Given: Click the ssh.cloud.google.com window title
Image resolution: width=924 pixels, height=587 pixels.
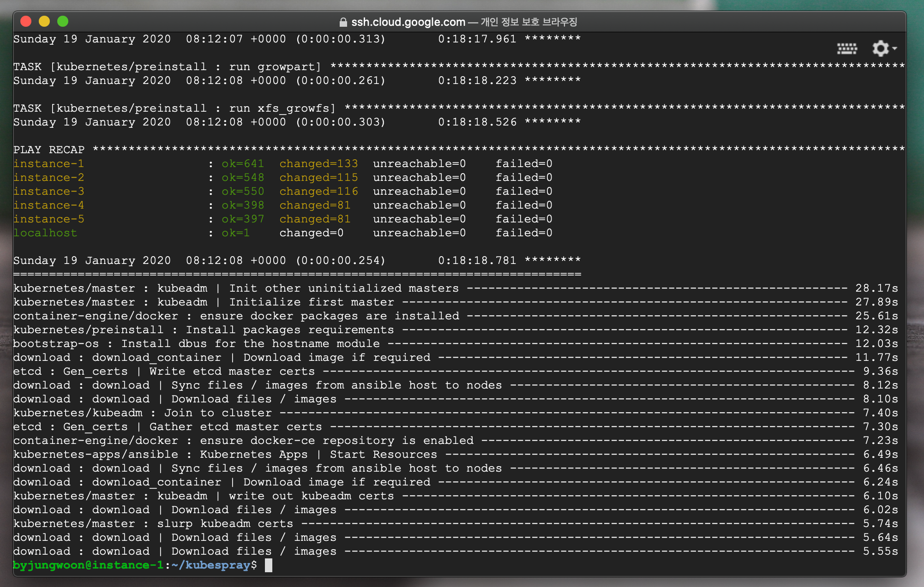Looking at the screenshot, I should (408, 22).
